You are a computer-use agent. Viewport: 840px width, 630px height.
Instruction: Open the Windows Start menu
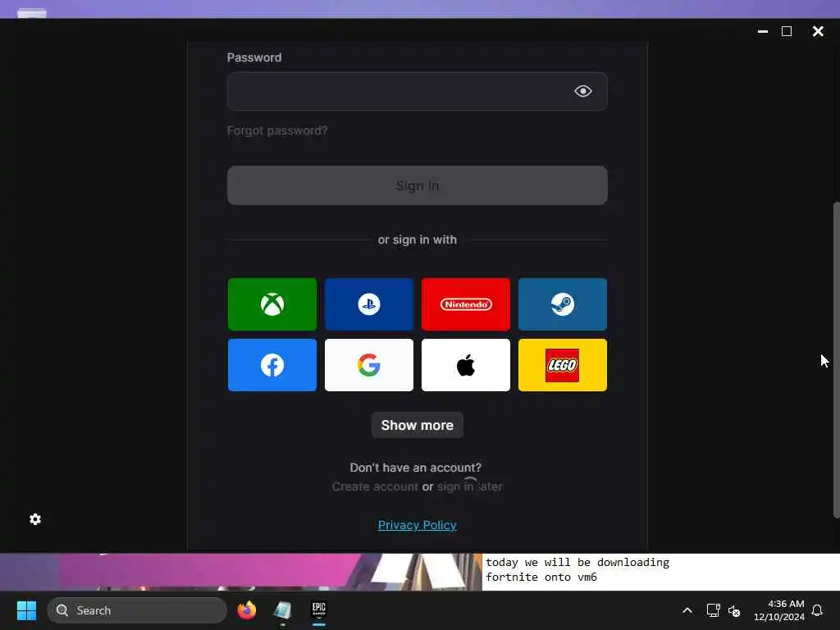(x=27, y=610)
